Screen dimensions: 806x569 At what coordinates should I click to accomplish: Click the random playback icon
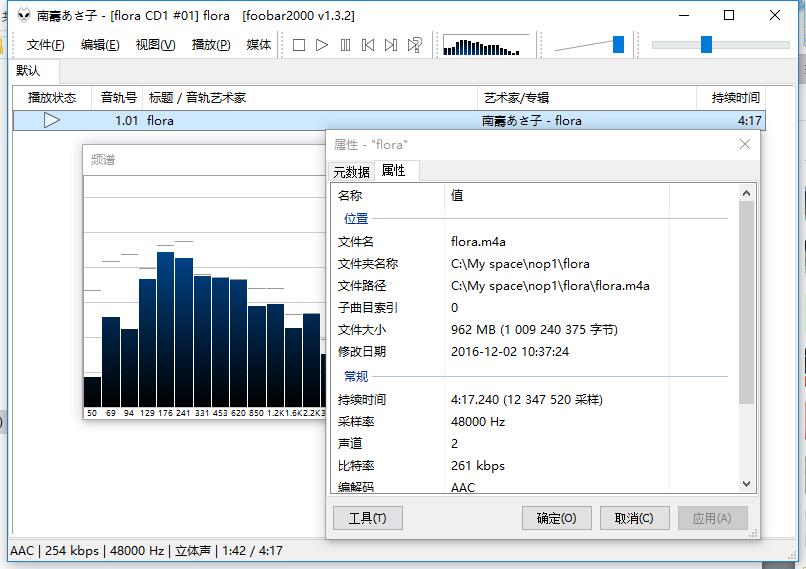point(414,45)
